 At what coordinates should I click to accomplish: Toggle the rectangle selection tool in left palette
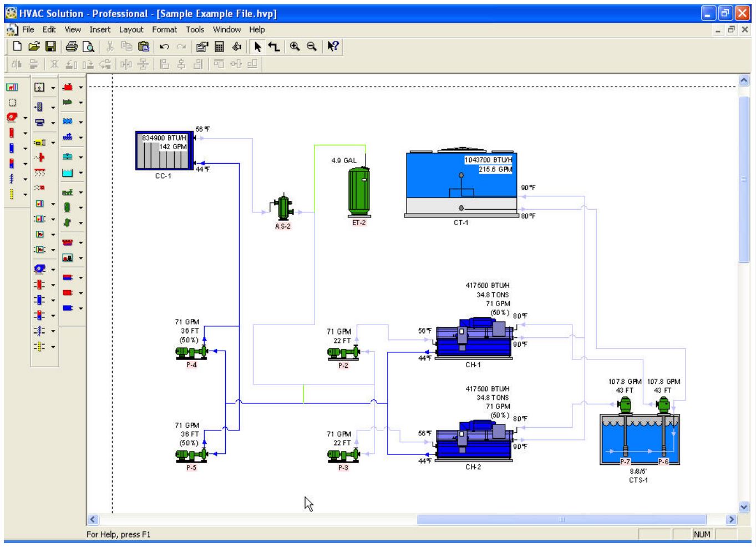[x=12, y=102]
